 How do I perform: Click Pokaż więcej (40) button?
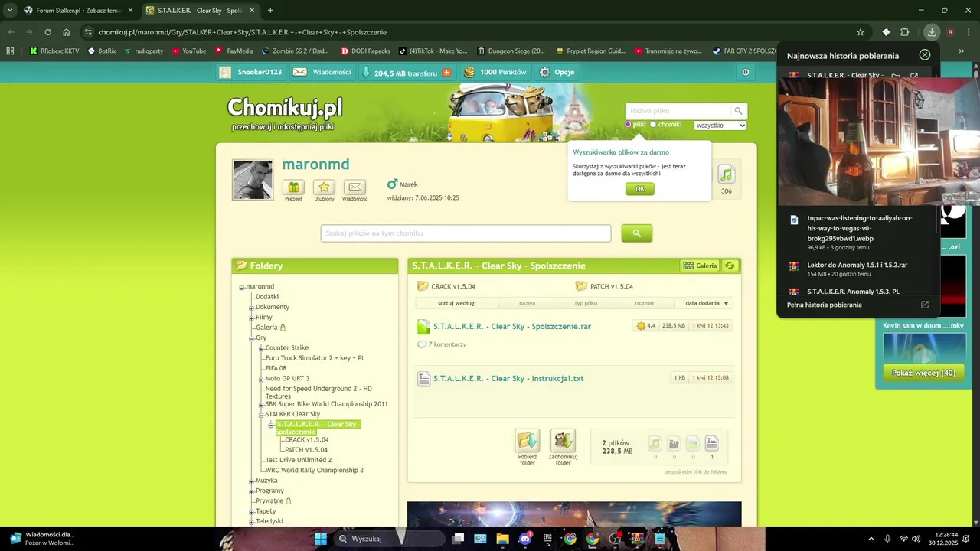point(924,373)
